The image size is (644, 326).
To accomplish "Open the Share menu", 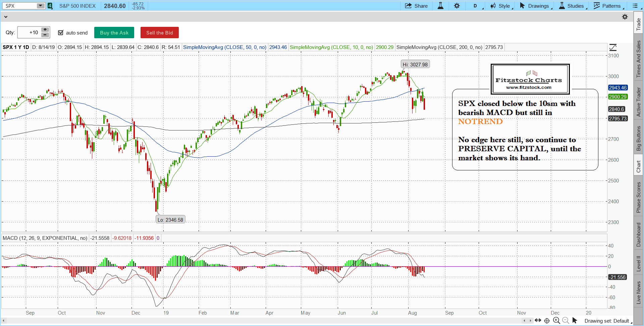I will pyautogui.click(x=416, y=6).
